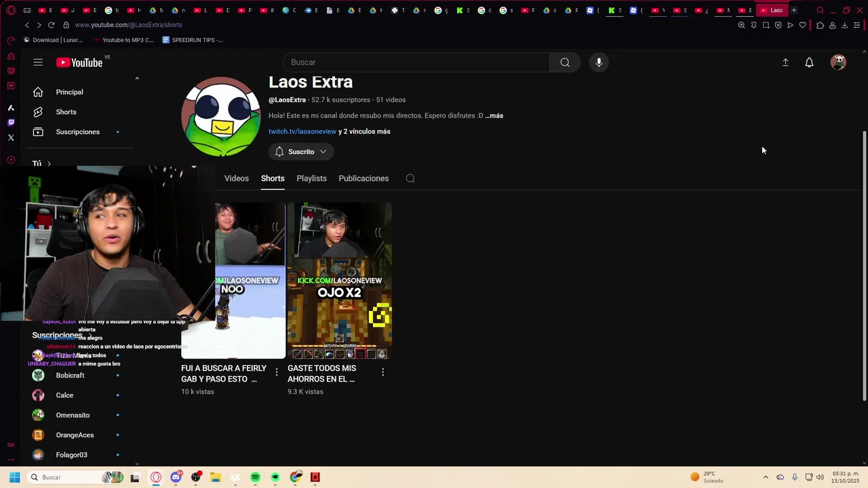This screenshot has height=488, width=868.
Task: Switch to the active Laos browser tab
Action: (771, 10)
